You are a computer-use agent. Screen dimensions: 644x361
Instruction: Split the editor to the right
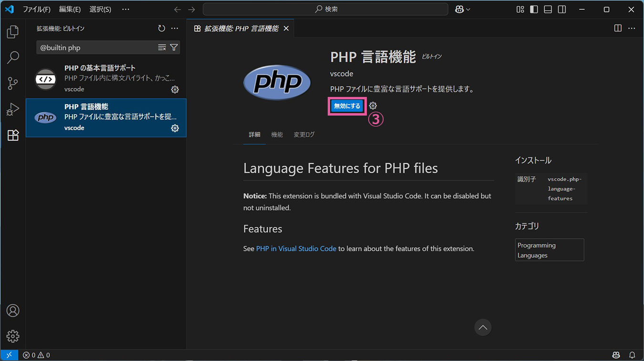618,28
